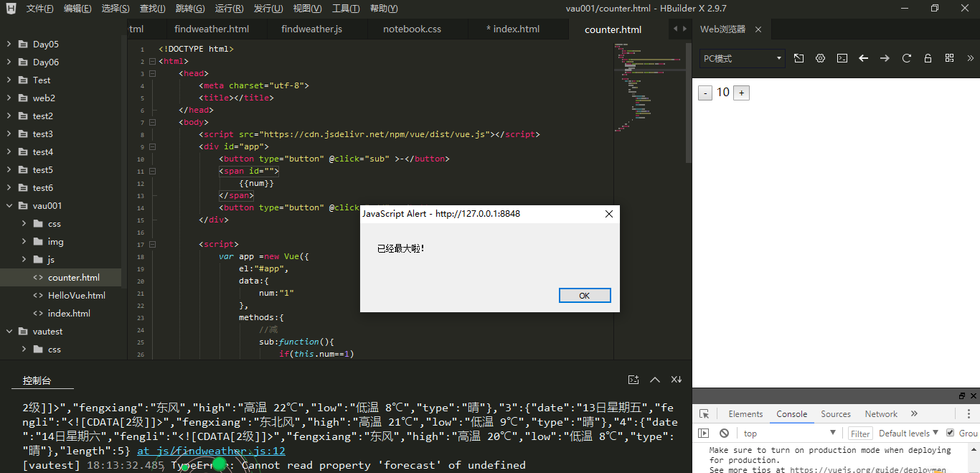Toggle the padlock icon in browser toolbar
980x473 pixels.
[928, 58]
